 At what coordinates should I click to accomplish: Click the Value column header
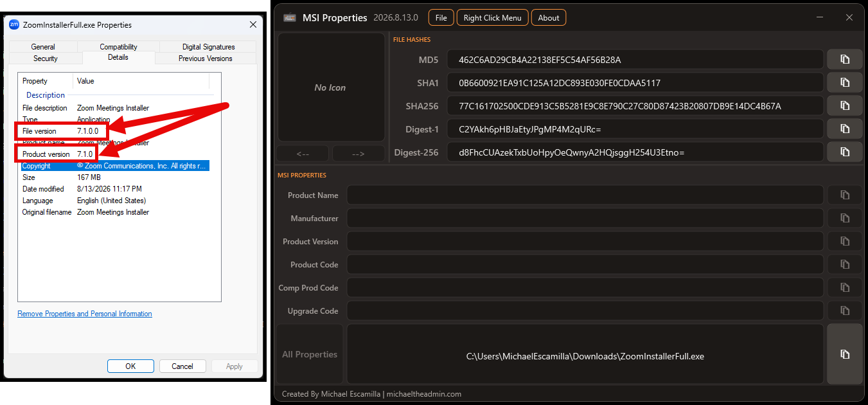141,81
